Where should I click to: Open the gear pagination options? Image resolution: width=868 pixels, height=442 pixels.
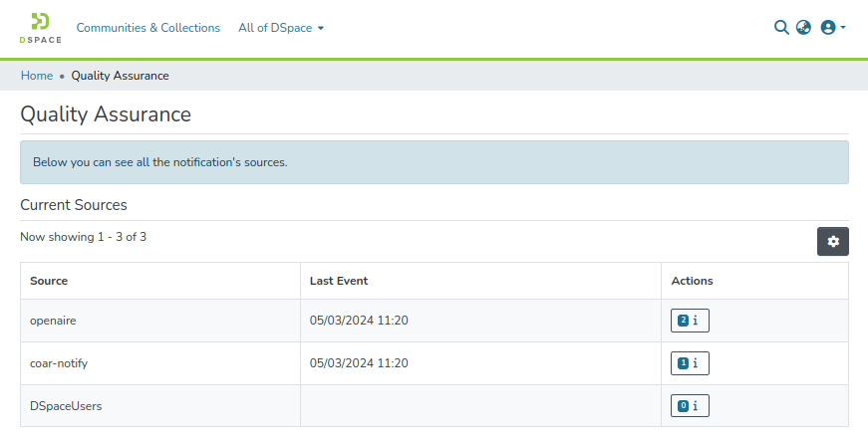coord(833,241)
